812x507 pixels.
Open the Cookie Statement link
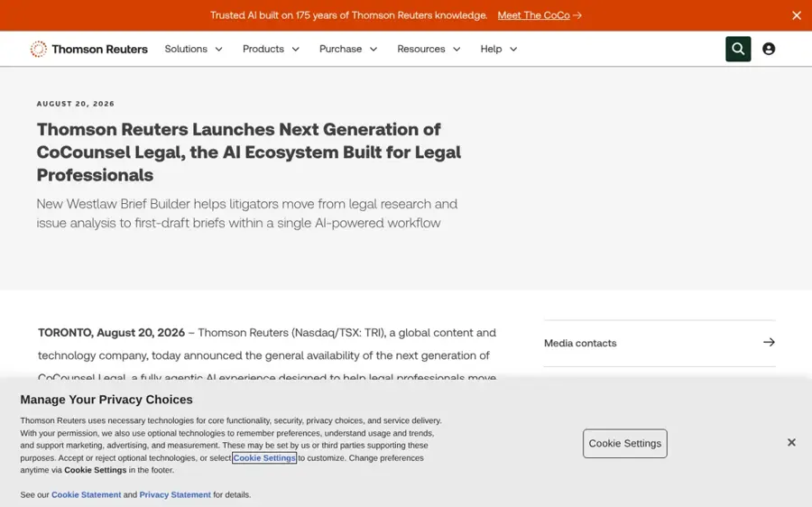[86, 494]
